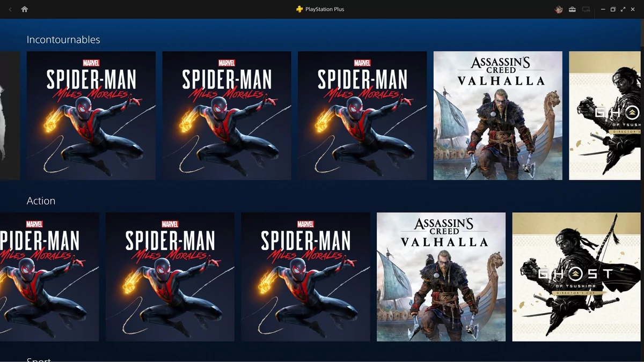Open Ghost of Tsushima Director's Cut in Action row
Screen dimensions: 644x362
point(577,277)
